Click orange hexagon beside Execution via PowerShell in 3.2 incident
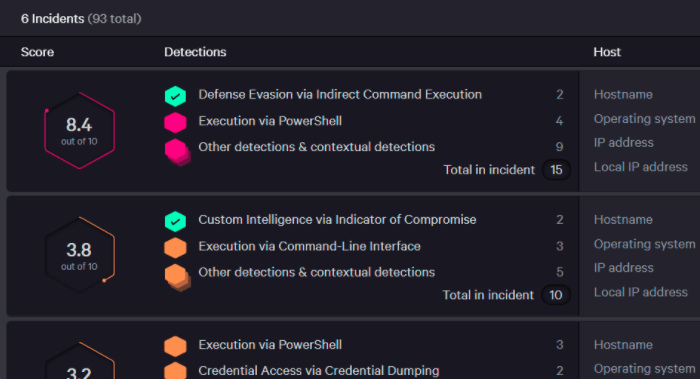This screenshot has height=379, width=700. point(175,346)
